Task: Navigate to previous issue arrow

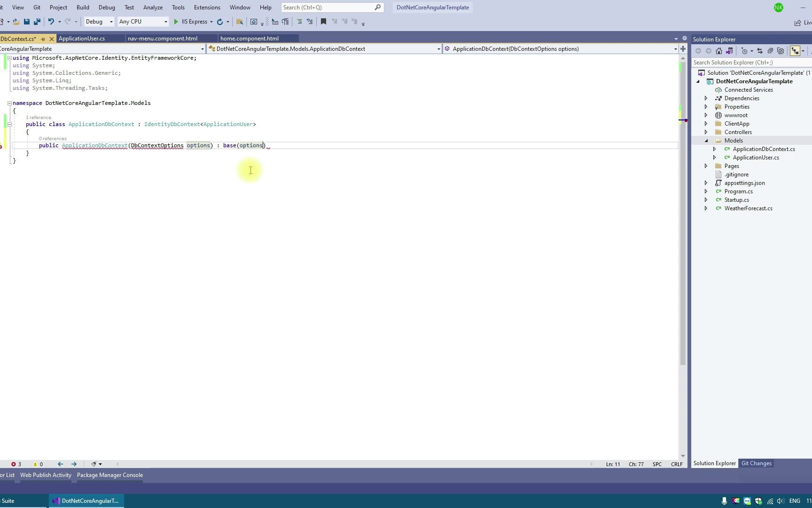Action: point(60,464)
